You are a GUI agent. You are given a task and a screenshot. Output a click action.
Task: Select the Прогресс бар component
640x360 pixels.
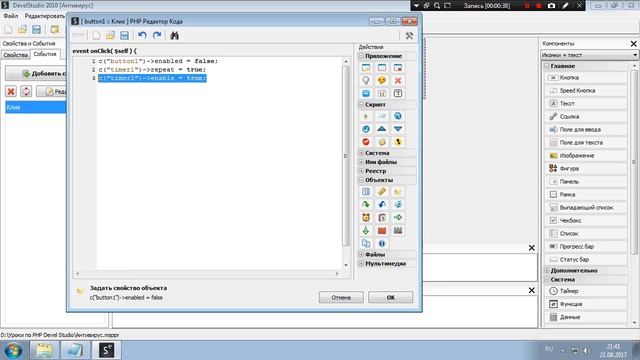pos(586,247)
